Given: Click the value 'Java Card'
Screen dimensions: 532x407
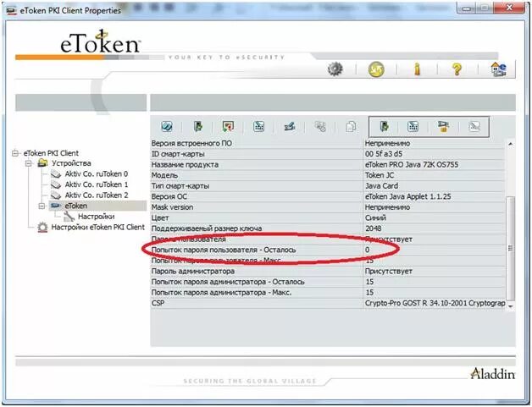Looking at the screenshot, I should 381,186.
